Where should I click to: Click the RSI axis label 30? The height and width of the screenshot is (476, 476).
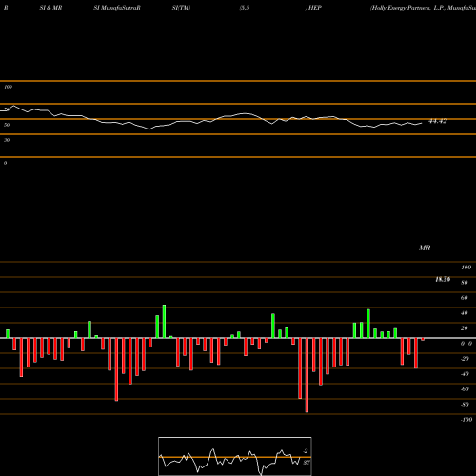7,140
